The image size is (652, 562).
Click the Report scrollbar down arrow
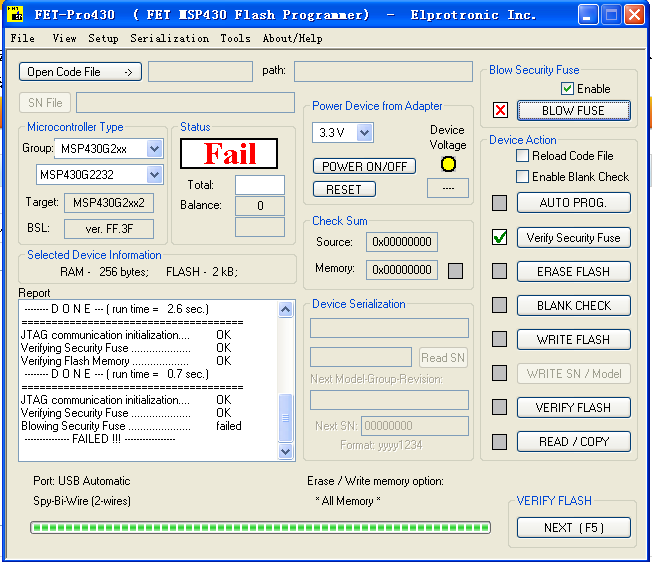click(285, 451)
